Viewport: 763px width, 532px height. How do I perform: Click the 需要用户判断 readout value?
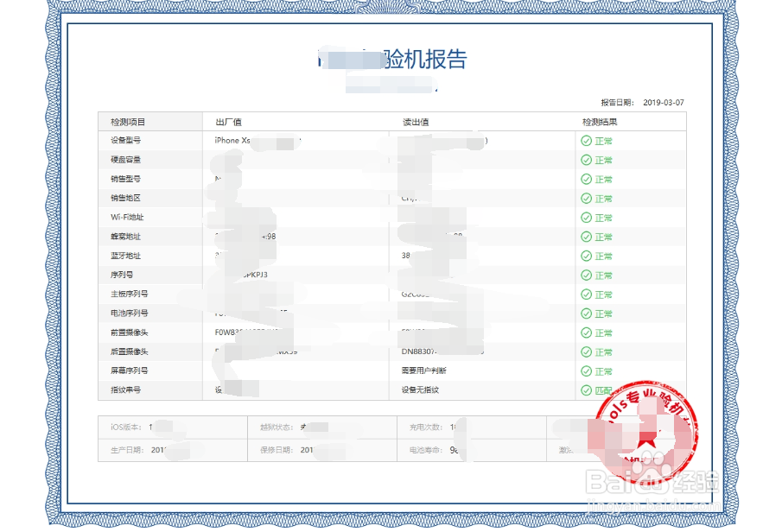423,370
